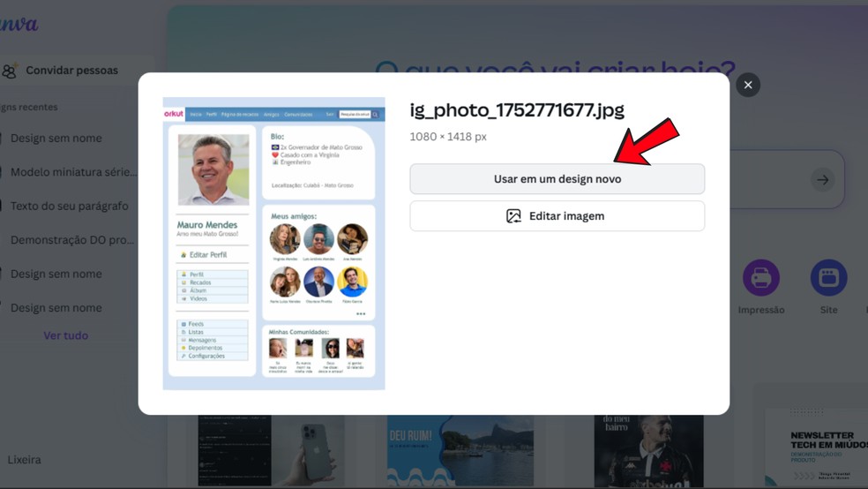Open the iPhone photo design thumbnail
The width and height of the screenshot is (868, 489).
272,451
